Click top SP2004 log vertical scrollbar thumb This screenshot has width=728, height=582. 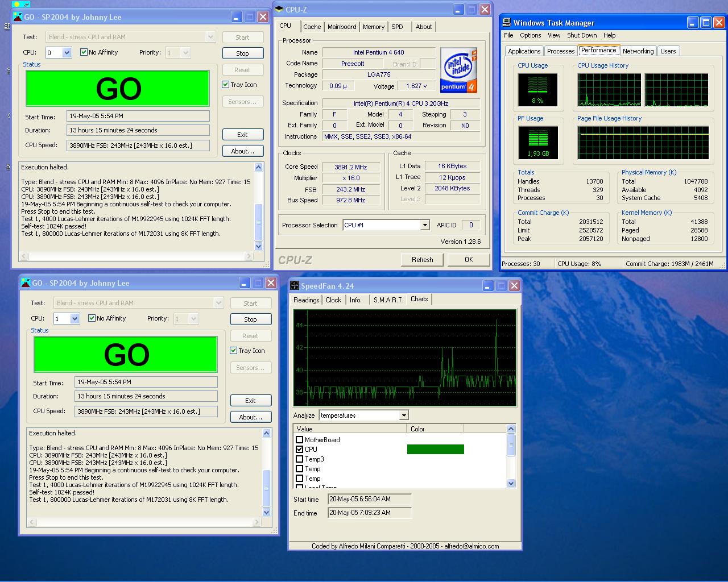[259, 222]
